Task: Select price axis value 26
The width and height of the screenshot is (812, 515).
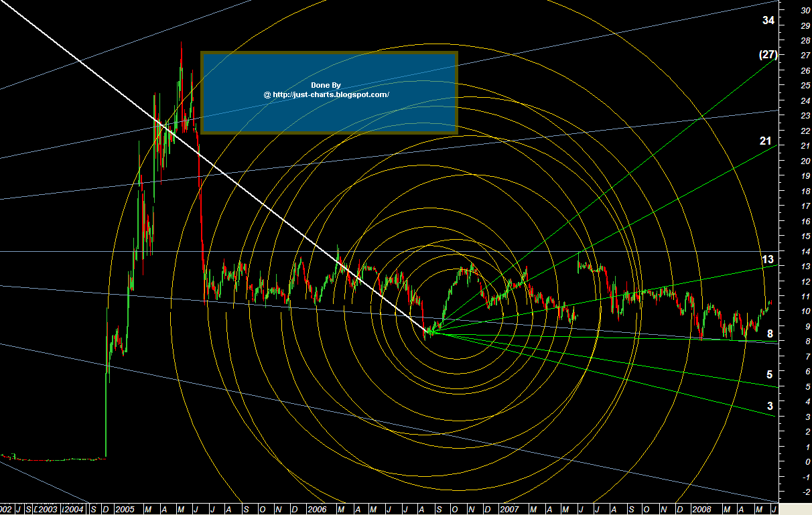Action: coord(805,70)
